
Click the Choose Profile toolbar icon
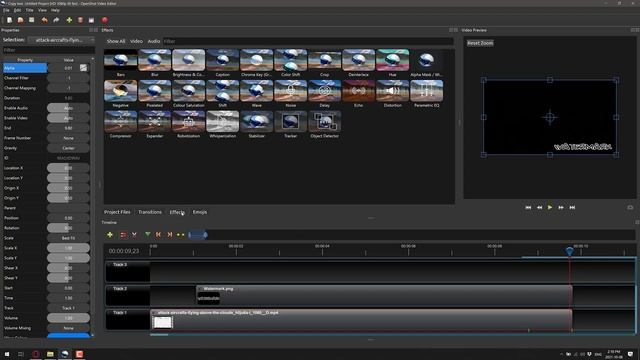coord(80,20)
